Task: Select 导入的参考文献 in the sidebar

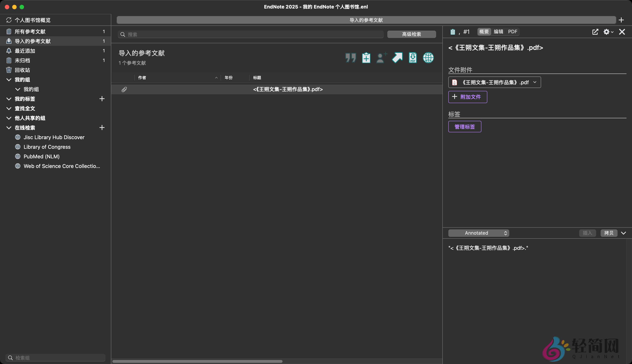Action: 55,41
